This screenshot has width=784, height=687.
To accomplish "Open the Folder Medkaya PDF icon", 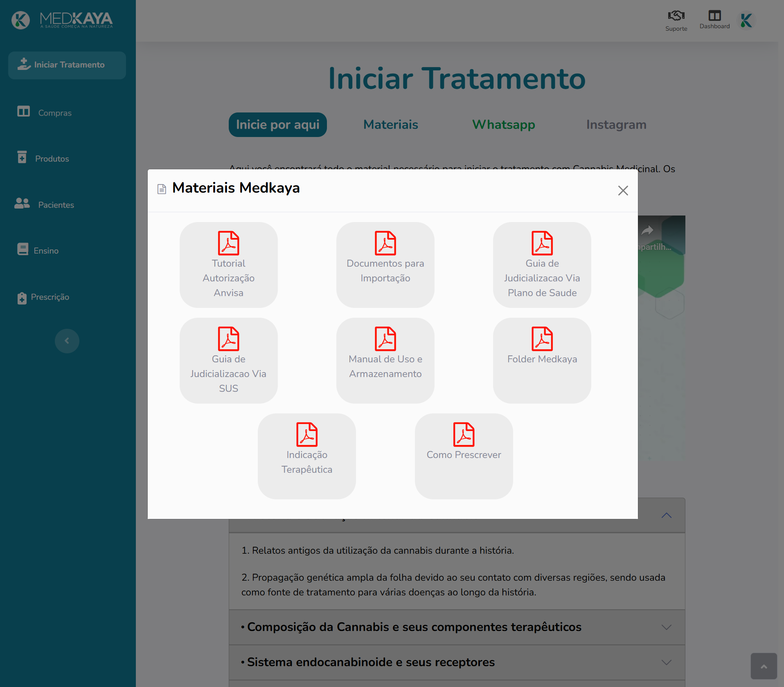I will [542, 339].
